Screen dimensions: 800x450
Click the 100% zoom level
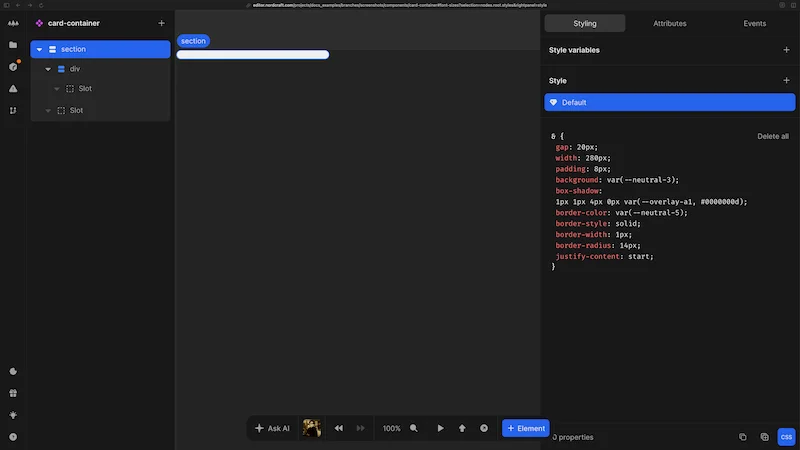click(x=392, y=428)
